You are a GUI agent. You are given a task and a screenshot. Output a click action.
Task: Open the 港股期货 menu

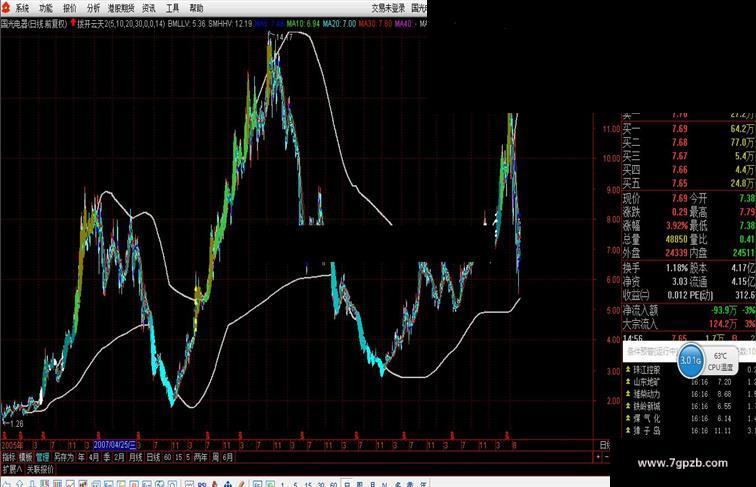121,8
